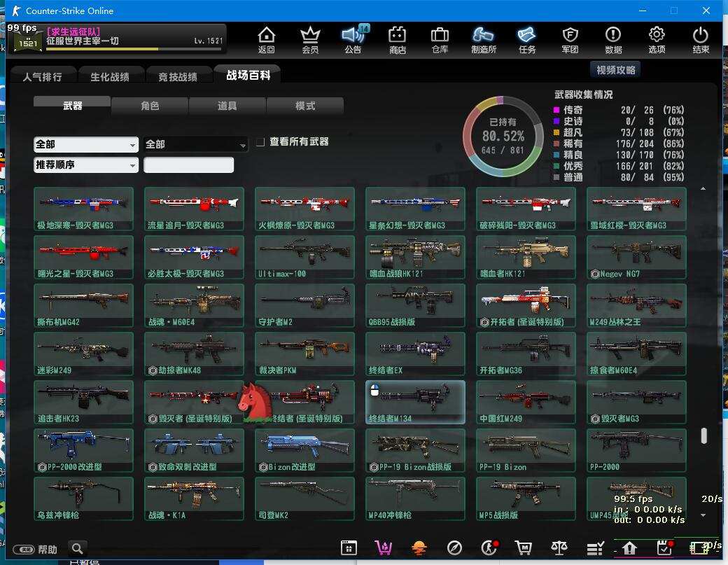Select the PP-2000 weapon card
Viewport: 728px width, 565px height.
pos(636,450)
